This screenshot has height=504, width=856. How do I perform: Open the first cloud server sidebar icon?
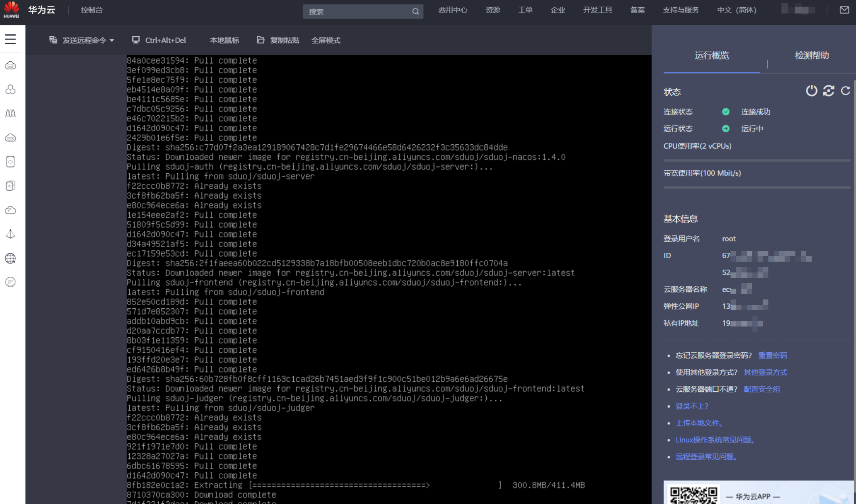point(10,66)
